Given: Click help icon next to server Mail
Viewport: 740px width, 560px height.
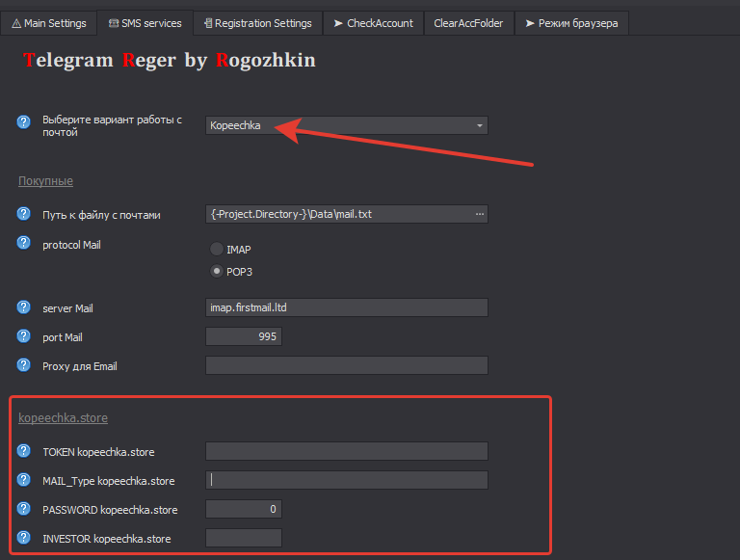Looking at the screenshot, I should point(23,307).
